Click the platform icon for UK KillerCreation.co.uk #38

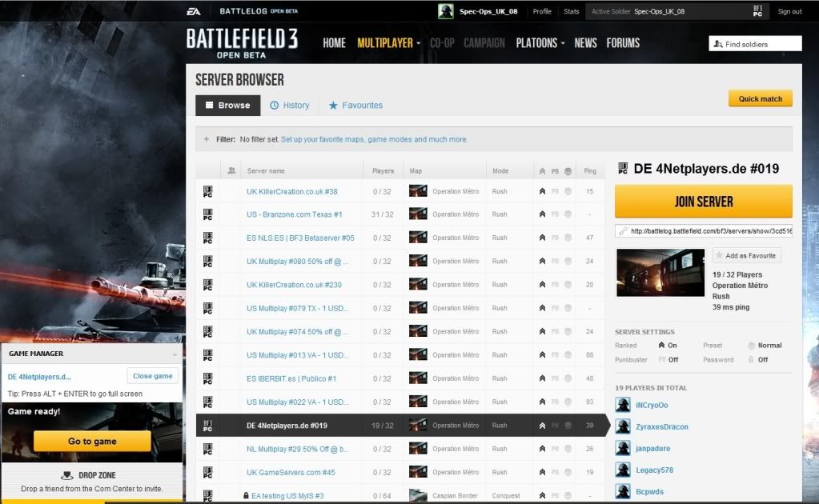coord(207,191)
